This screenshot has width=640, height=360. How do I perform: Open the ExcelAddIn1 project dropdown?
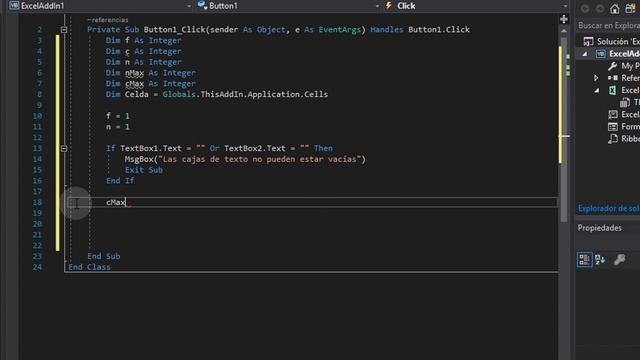[x=189, y=6]
